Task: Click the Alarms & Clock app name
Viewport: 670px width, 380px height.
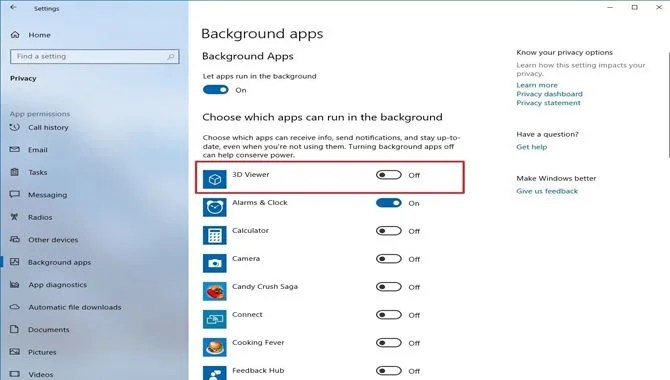Action: (x=260, y=203)
